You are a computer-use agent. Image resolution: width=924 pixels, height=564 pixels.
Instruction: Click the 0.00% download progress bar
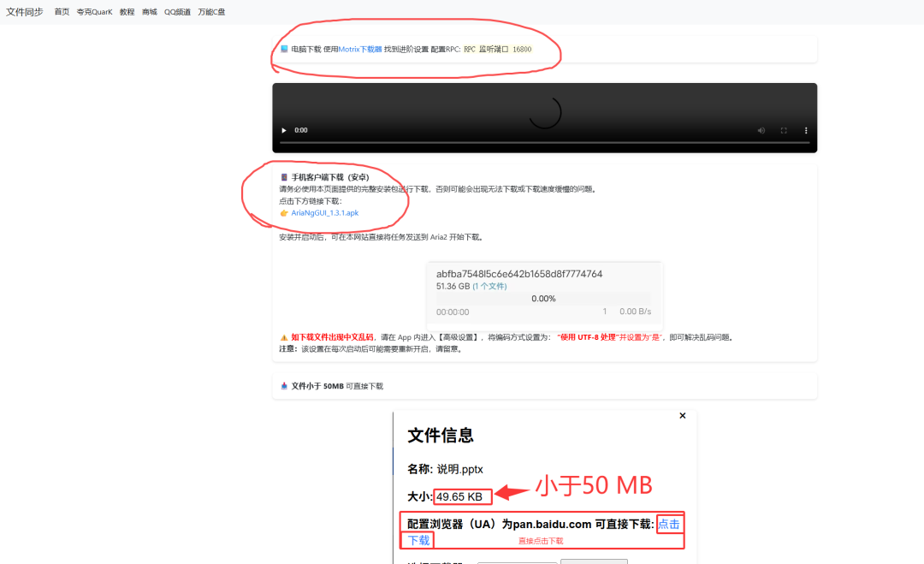coord(543,299)
